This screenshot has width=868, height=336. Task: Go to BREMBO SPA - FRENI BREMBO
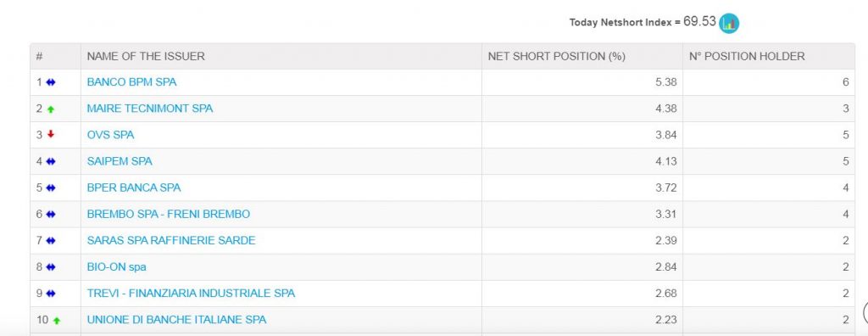(x=169, y=214)
